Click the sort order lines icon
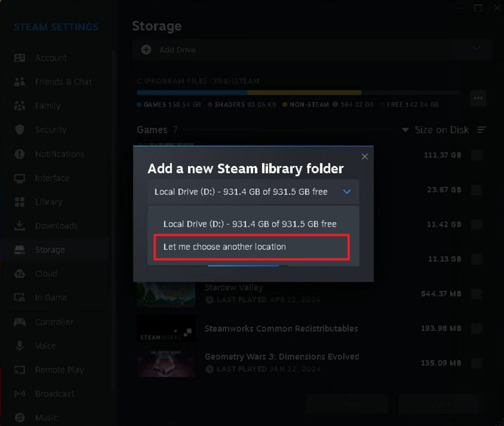 click(481, 130)
